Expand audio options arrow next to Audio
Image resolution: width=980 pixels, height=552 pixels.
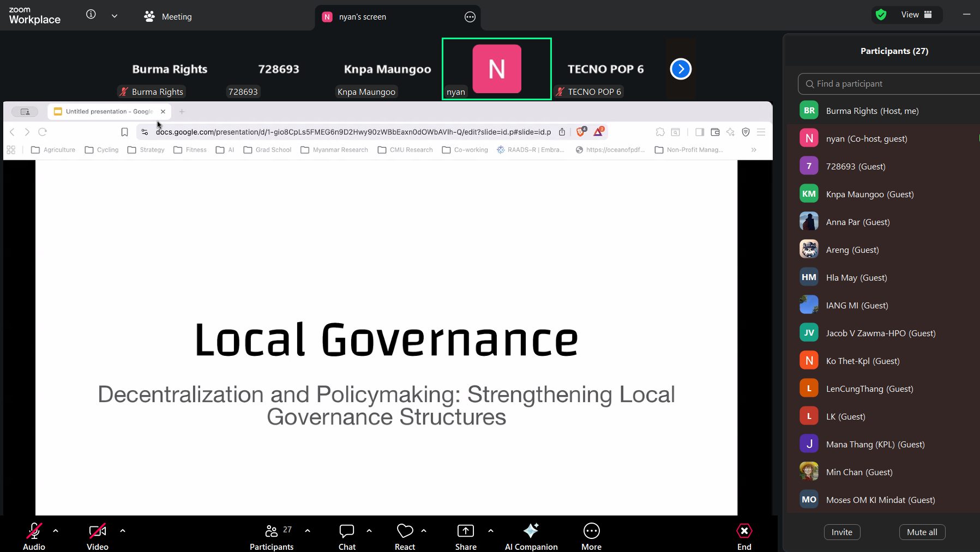pyautogui.click(x=56, y=531)
